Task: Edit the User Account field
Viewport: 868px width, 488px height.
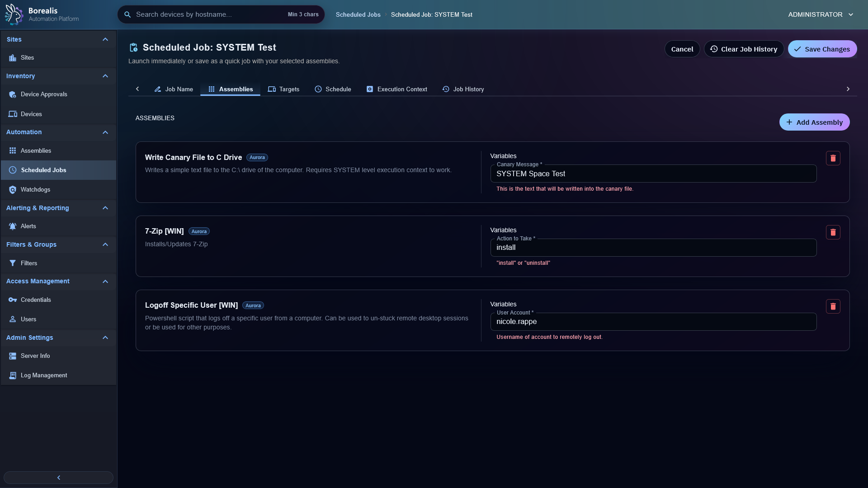Action: pos(653,322)
